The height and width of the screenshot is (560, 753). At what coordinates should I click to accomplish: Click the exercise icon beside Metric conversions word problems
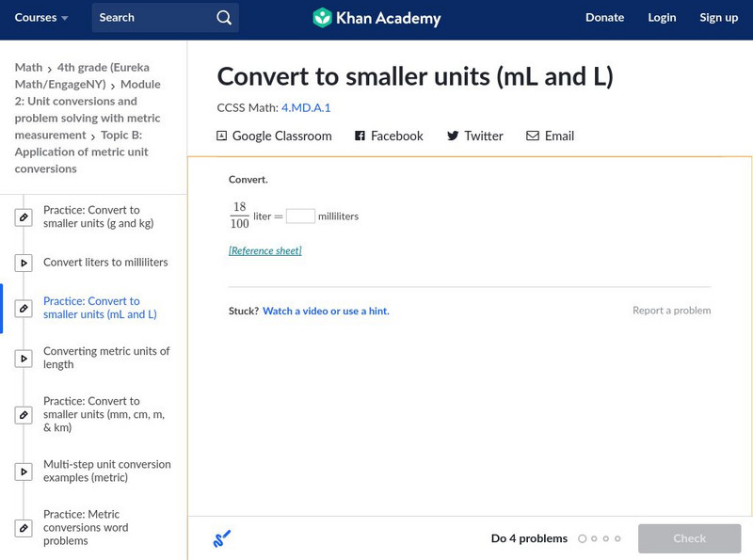pos(24,528)
